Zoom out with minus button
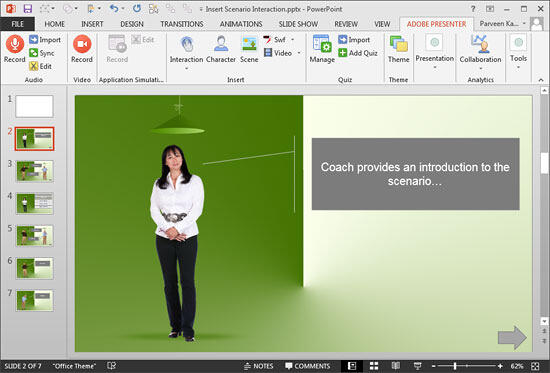This screenshot has height=373, width=550. click(x=434, y=366)
